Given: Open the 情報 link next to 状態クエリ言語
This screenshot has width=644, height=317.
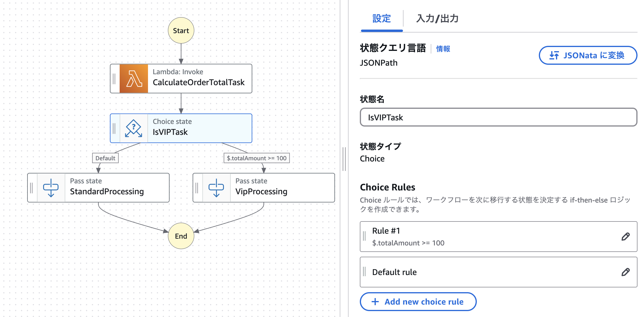Looking at the screenshot, I should (x=443, y=49).
